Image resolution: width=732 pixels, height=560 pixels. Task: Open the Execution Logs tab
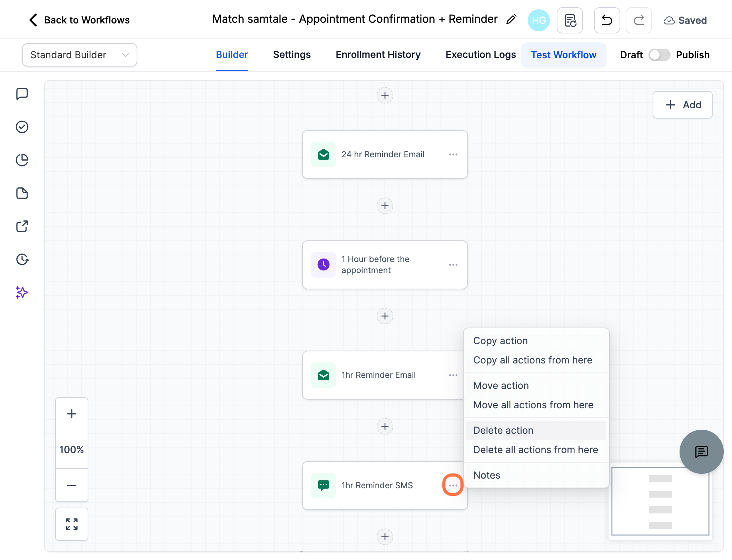pos(481,55)
